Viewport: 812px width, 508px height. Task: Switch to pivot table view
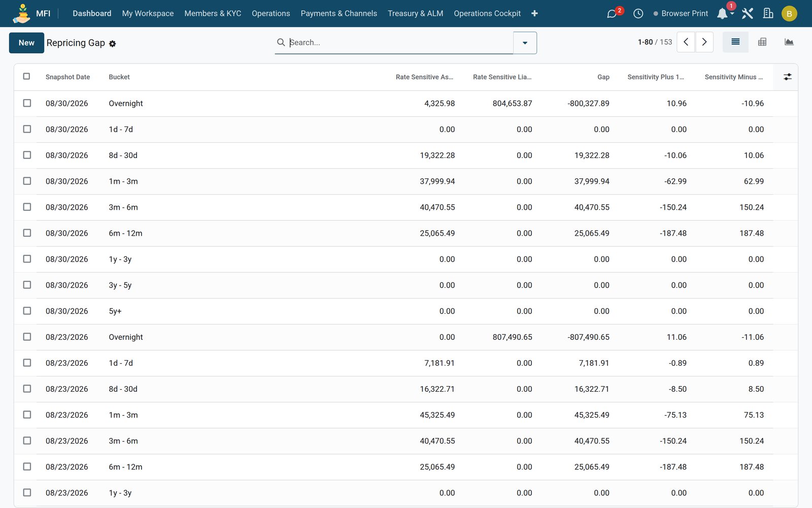pyautogui.click(x=762, y=42)
